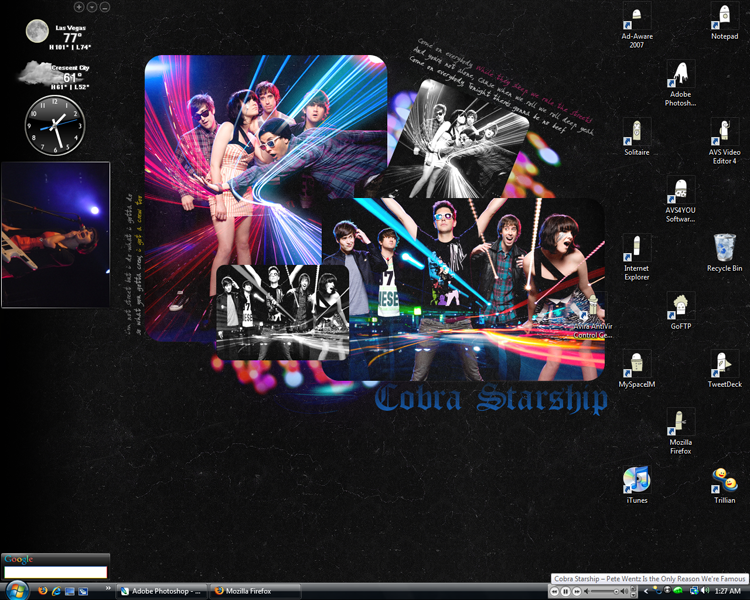Click the AVS Video Editor 4 icon

(724, 142)
